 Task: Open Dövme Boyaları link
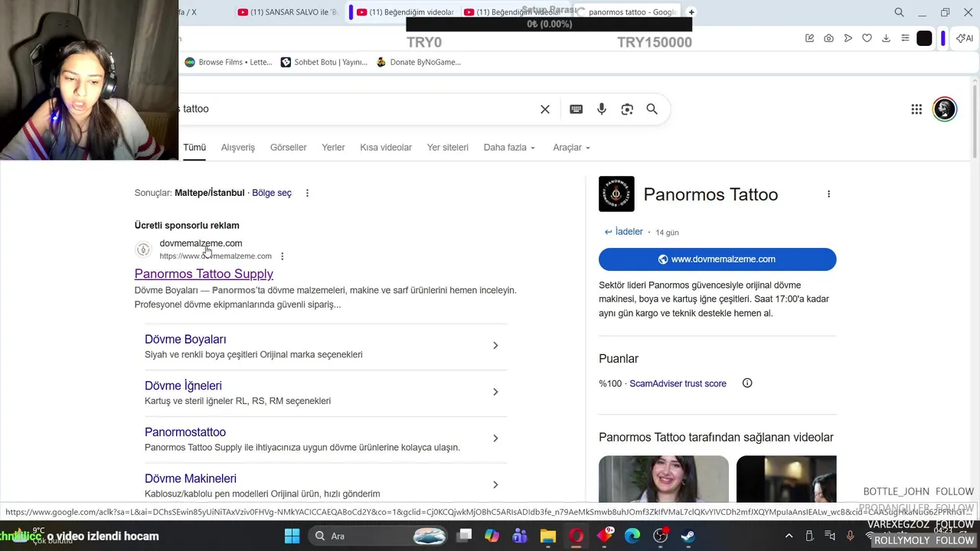185,339
